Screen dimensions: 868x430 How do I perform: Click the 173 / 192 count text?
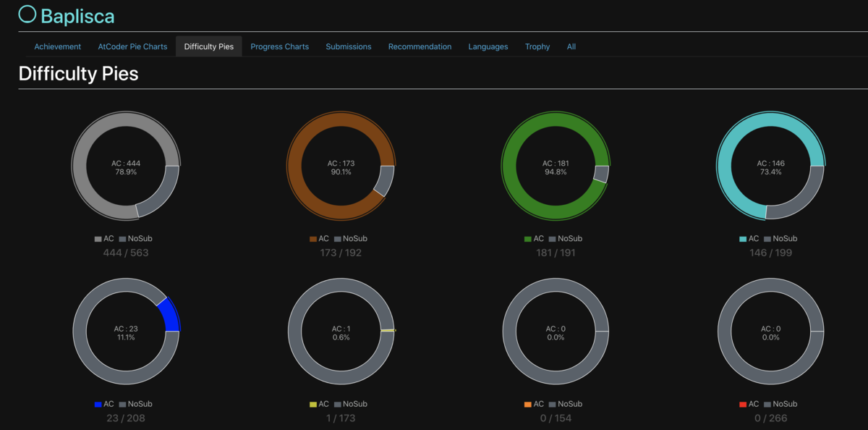[x=341, y=253]
